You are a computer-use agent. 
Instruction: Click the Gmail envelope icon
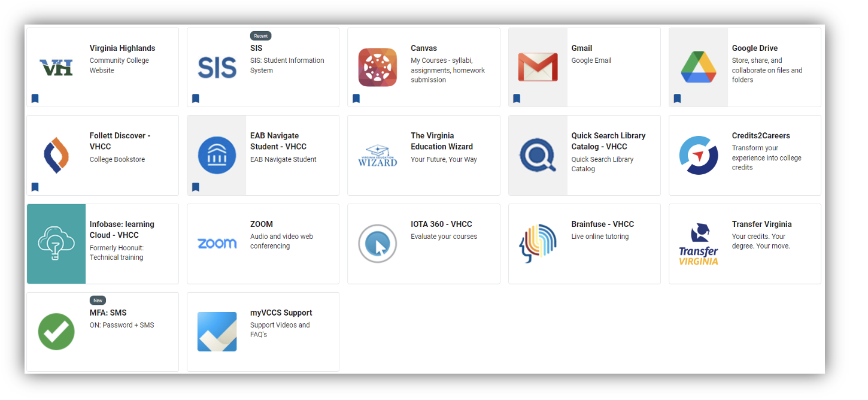[538, 67]
